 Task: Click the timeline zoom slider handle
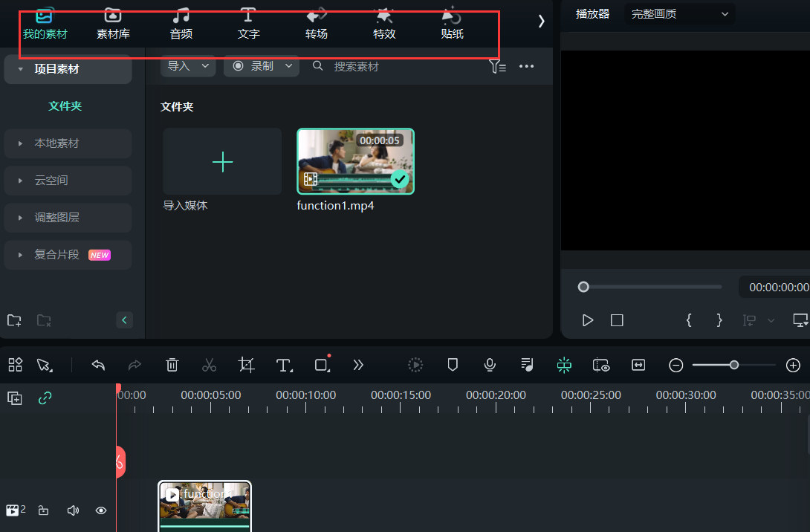pyautogui.click(x=734, y=365)
